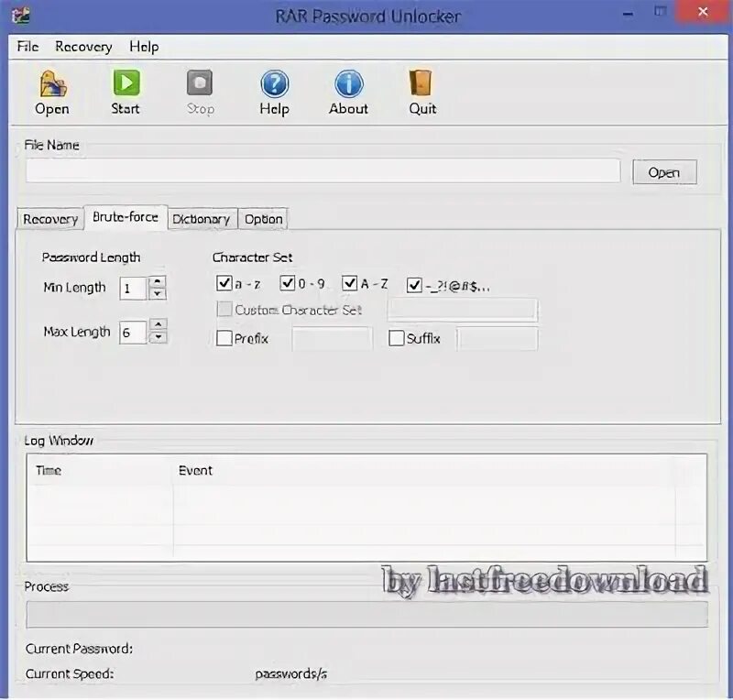This screenshot has height=700, width=733.
Task: Switch to the Option tab
Action: pos(263,219)
